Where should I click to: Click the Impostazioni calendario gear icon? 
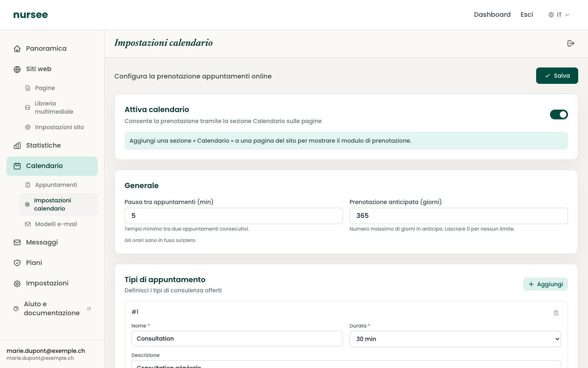27,204
